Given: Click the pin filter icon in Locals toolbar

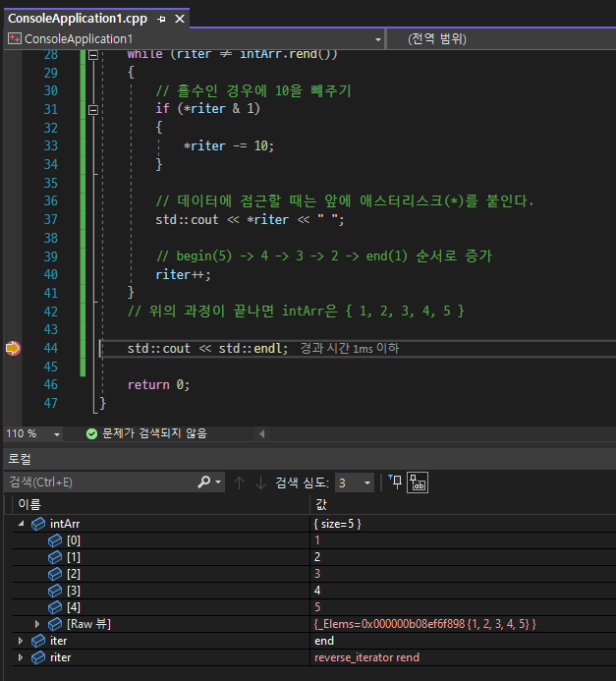Looking at the screenshot, I should pos(396,482).
